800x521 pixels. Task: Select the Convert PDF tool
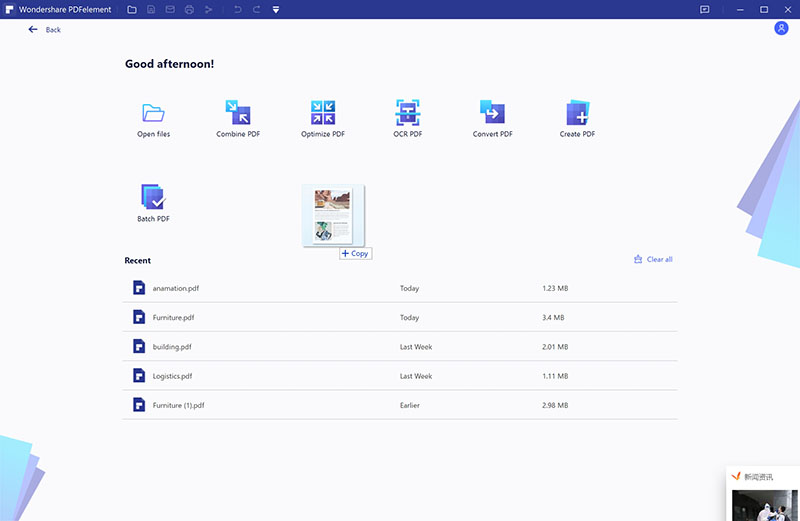(492, 113)
